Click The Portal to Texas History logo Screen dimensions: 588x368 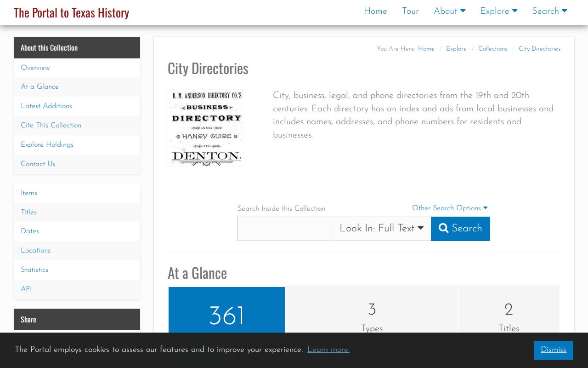point(71,12)
